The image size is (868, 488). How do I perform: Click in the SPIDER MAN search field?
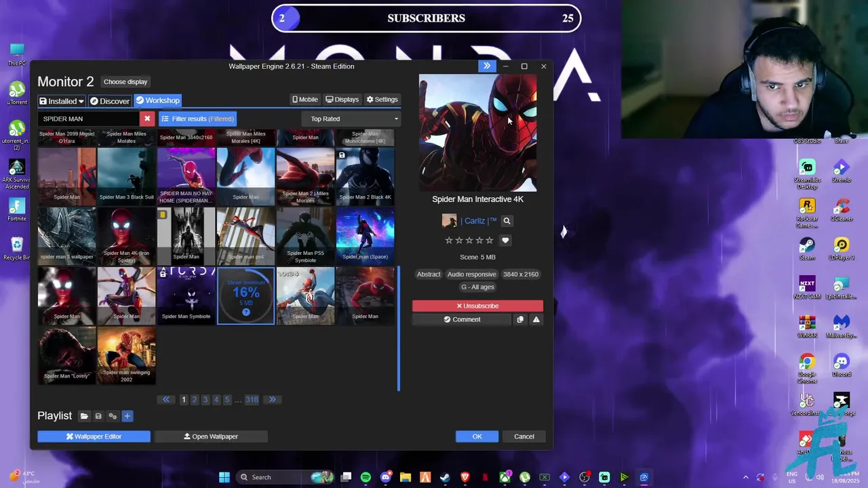click(89, 119)
